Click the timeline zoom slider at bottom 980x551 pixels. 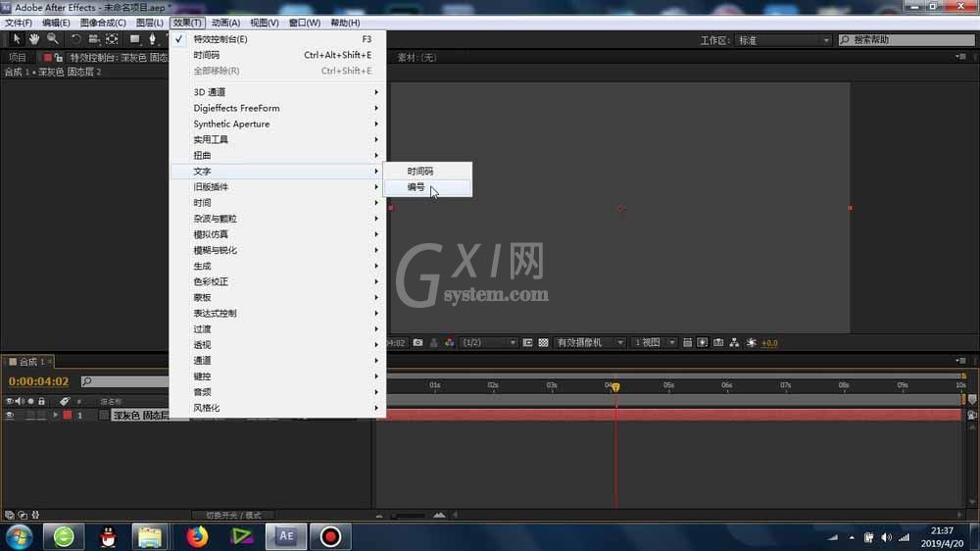click(410, 516)
